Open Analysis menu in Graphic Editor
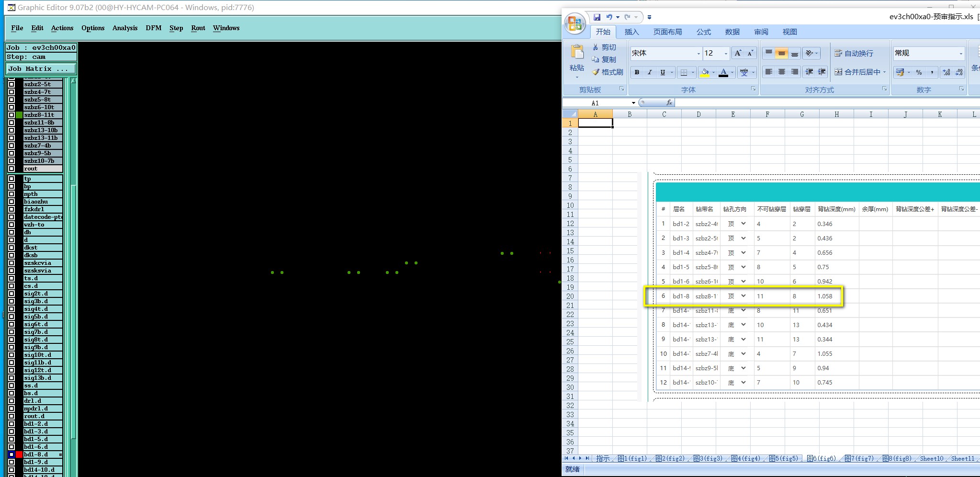 pos(125,28)
